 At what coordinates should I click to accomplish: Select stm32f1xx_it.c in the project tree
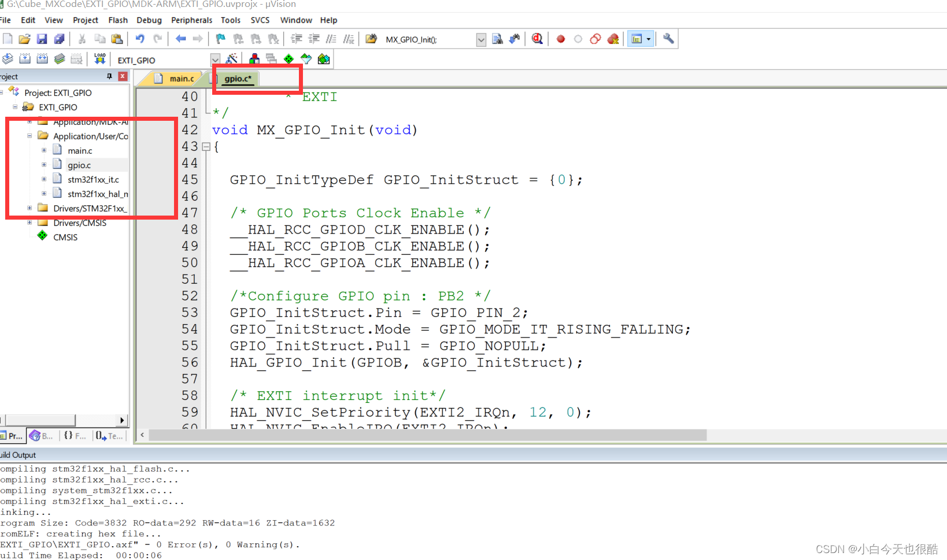(93, 179)
